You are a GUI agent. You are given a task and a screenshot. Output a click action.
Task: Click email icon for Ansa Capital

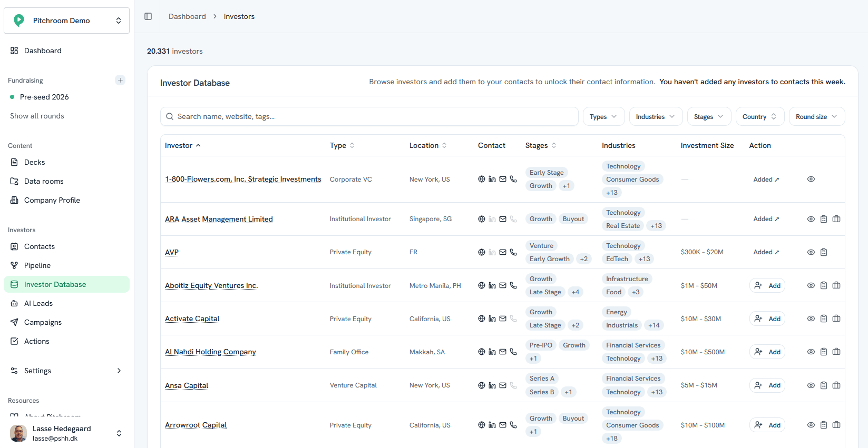pos(503,385)
